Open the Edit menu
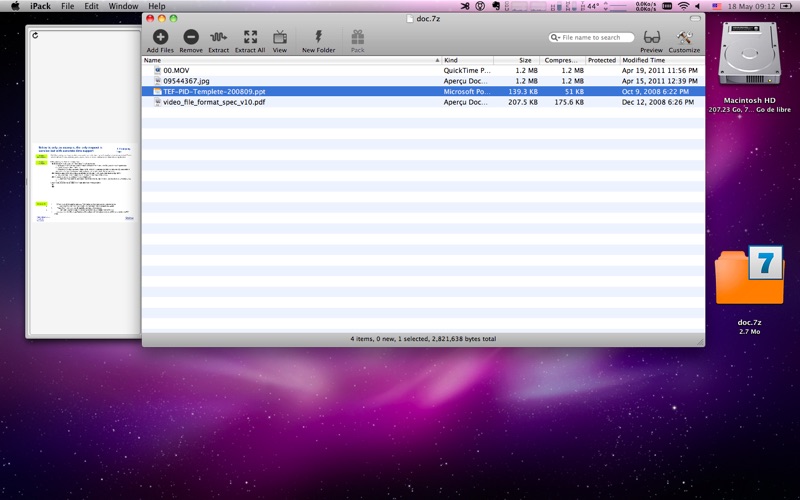800x500 pixels. (91, 6)
